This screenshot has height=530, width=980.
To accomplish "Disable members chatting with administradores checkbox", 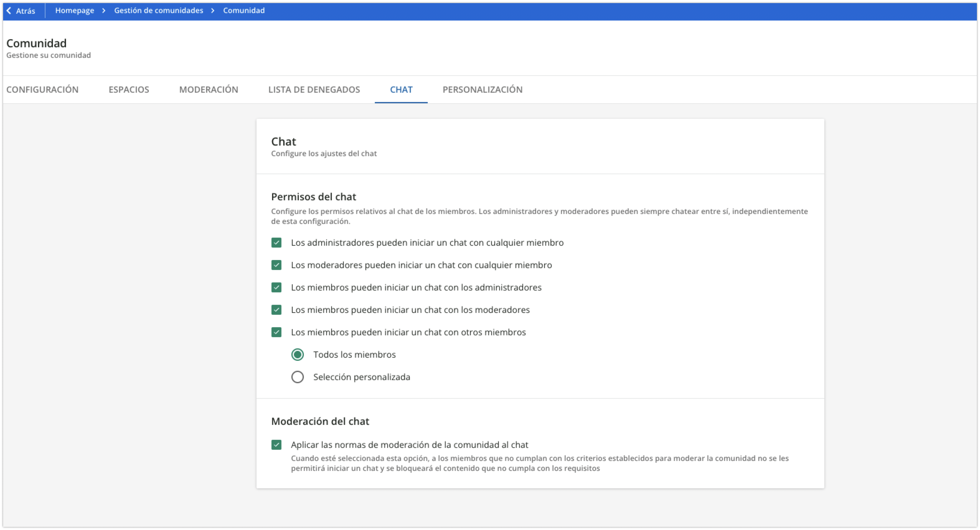I will 276,287.
